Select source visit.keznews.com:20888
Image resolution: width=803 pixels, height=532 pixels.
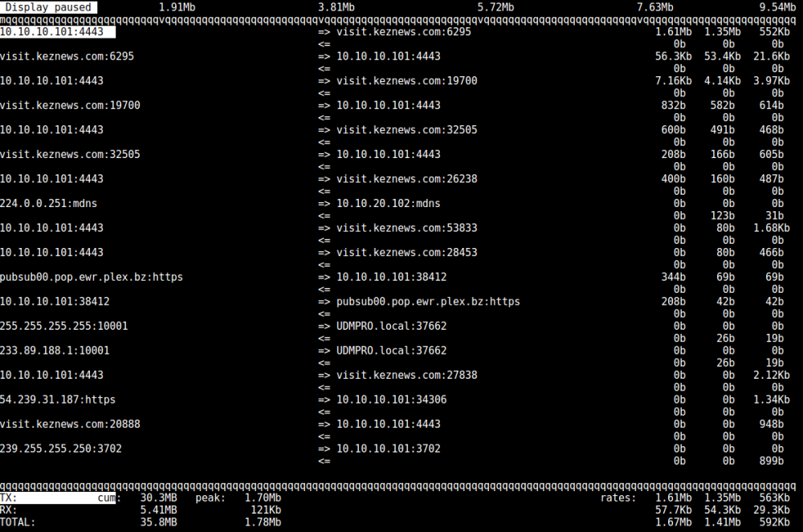(70, 424)
